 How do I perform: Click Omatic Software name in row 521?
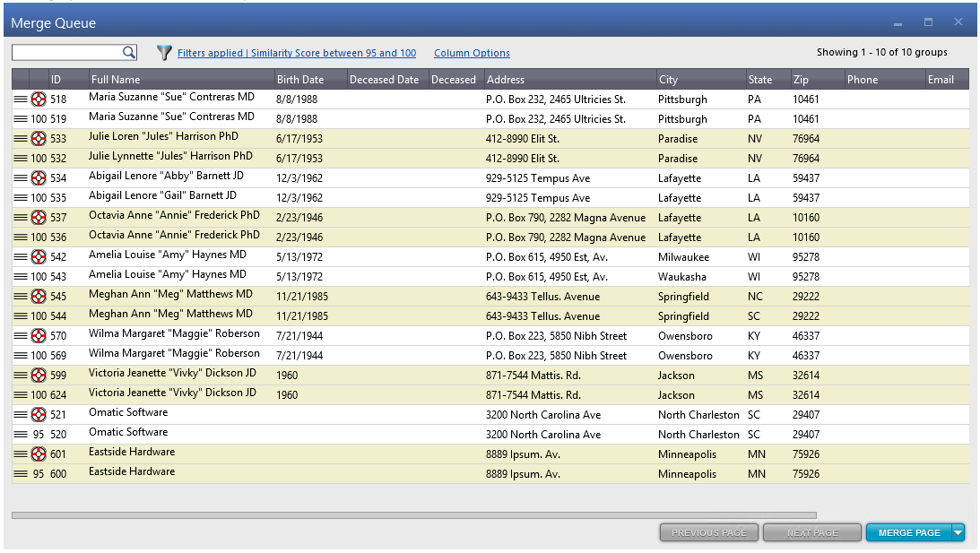pos(128,412)
